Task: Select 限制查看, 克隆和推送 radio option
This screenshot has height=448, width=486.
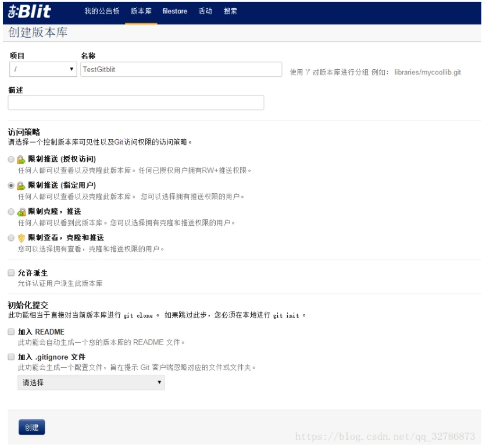Action: pyautogui.click(x=11, y=238)
